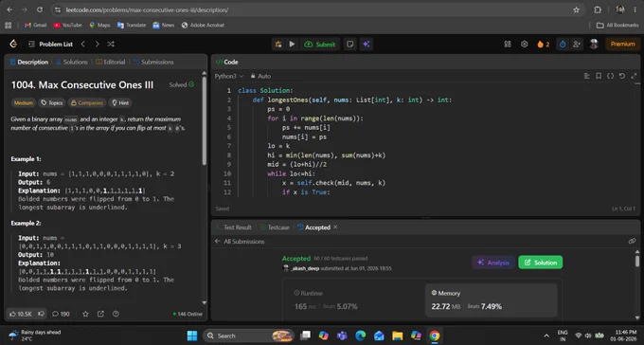Go back to All Submissions
Image resolution: width=644 pixels, height=345 pixels.
pos(240,242)
